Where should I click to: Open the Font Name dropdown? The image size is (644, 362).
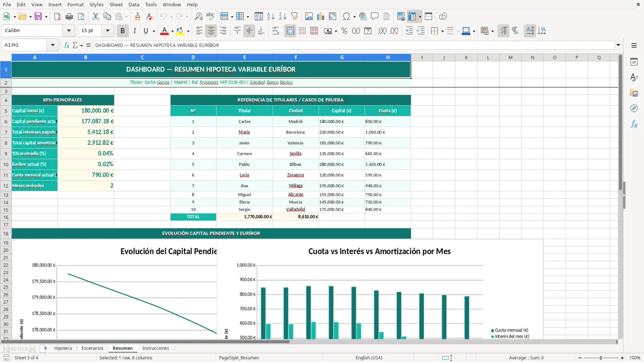click(x=69, y=31)
